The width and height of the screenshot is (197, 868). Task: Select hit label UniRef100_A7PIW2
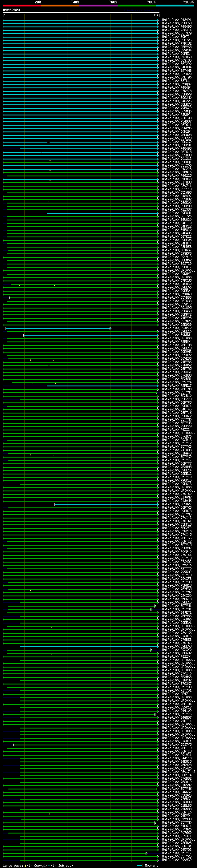(177, 43)
